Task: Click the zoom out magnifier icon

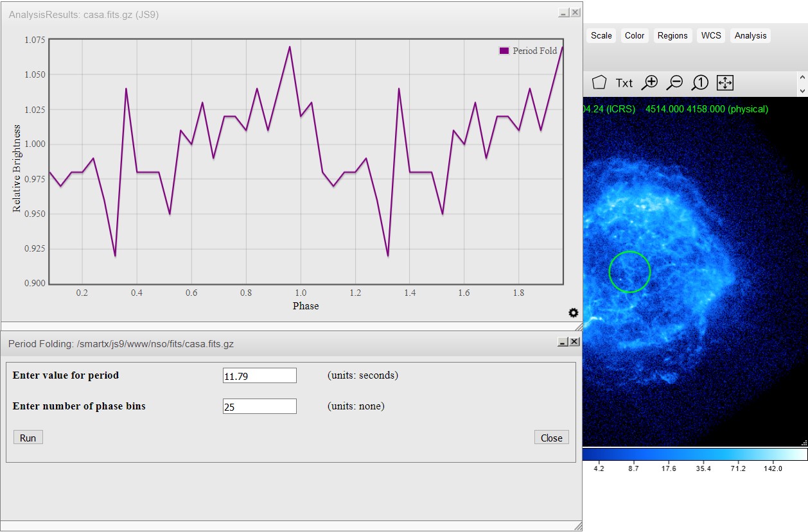Action: pos(674,82)
